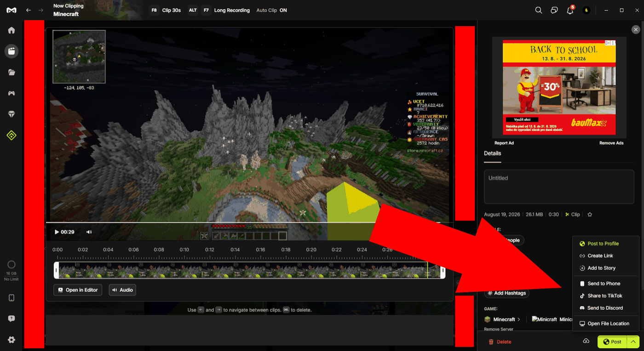Seek using the video progress bar
Screen dimensions: 644x351
click(x=249, y=223)
